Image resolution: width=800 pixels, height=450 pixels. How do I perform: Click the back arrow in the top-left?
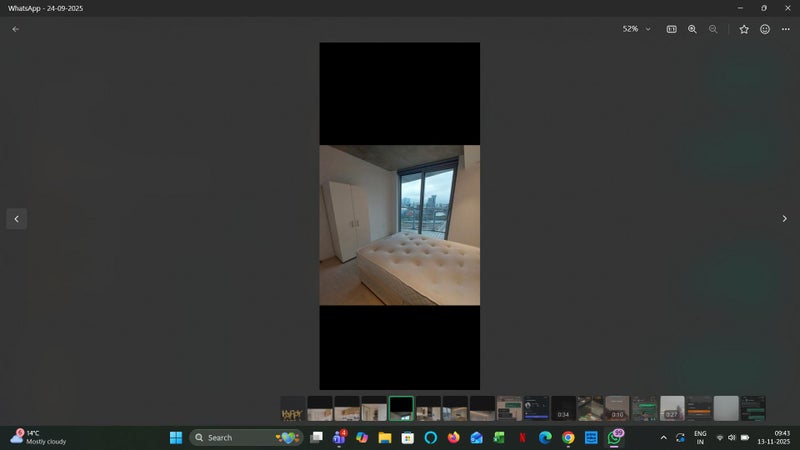click(x=15, y=29)
